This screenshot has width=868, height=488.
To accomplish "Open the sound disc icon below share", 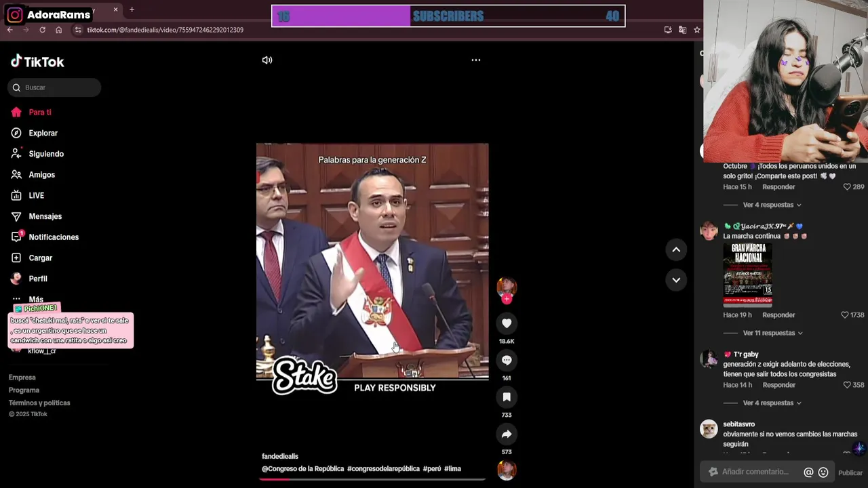I will (507, 470).
